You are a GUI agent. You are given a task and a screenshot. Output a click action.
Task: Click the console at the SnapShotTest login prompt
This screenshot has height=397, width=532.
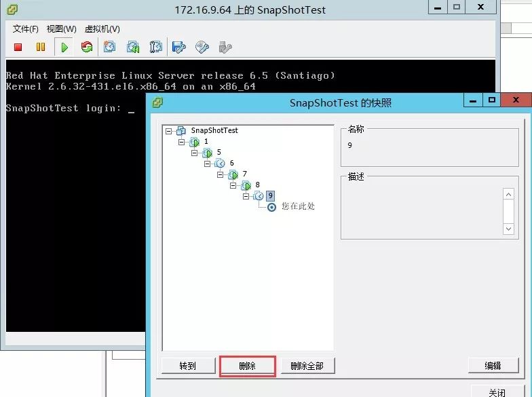71,109
